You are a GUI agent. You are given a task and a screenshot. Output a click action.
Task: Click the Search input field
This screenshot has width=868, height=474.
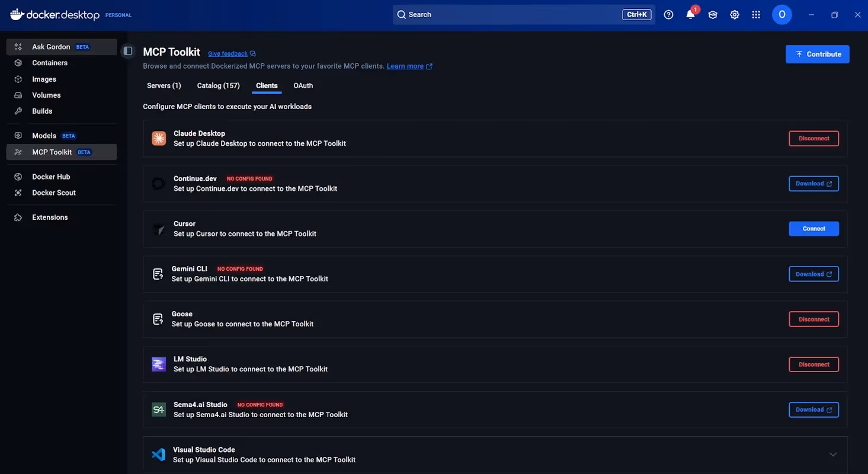pos(524,14)
